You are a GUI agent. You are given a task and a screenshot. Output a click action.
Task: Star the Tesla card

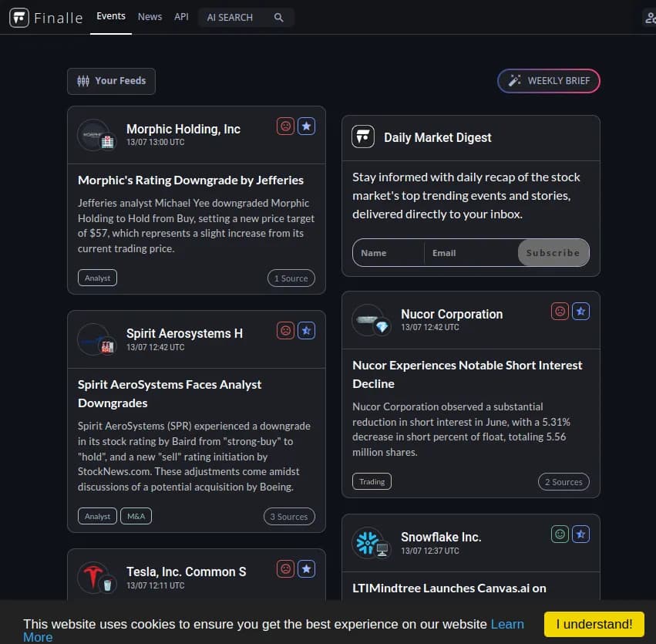(x=306, y=568)
